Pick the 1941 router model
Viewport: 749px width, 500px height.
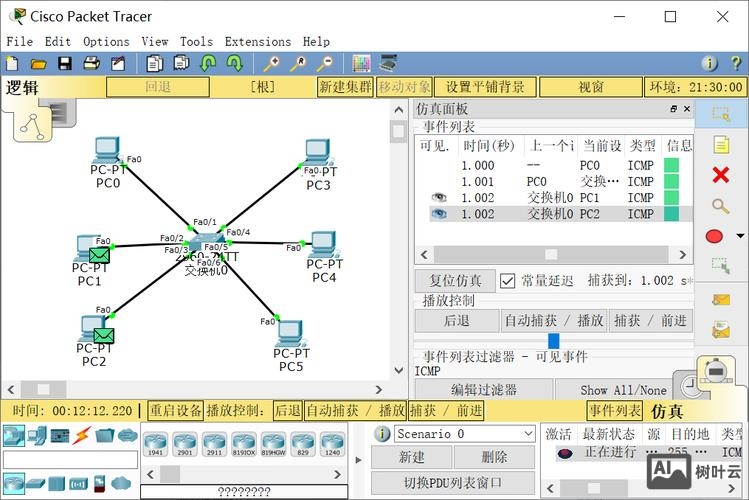[156, 443]
